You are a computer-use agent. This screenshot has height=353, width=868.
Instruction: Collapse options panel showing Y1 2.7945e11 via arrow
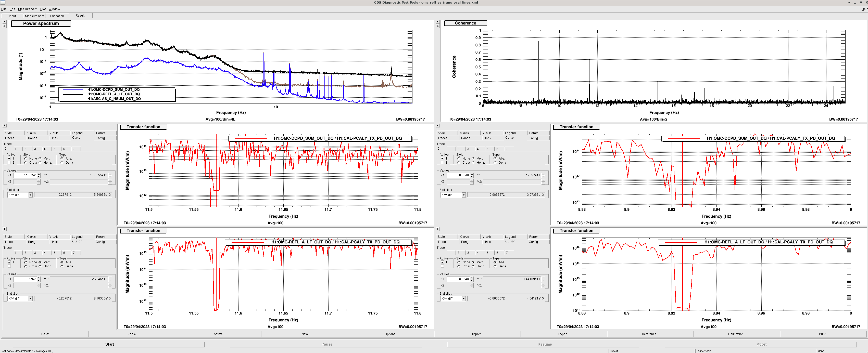pyautogui.click(x=4, y=229)
